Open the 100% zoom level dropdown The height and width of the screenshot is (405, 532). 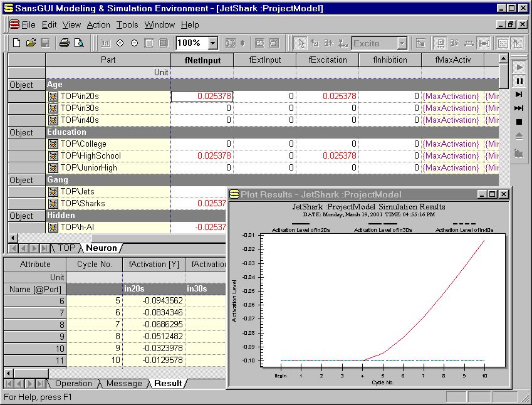point(212,43)
